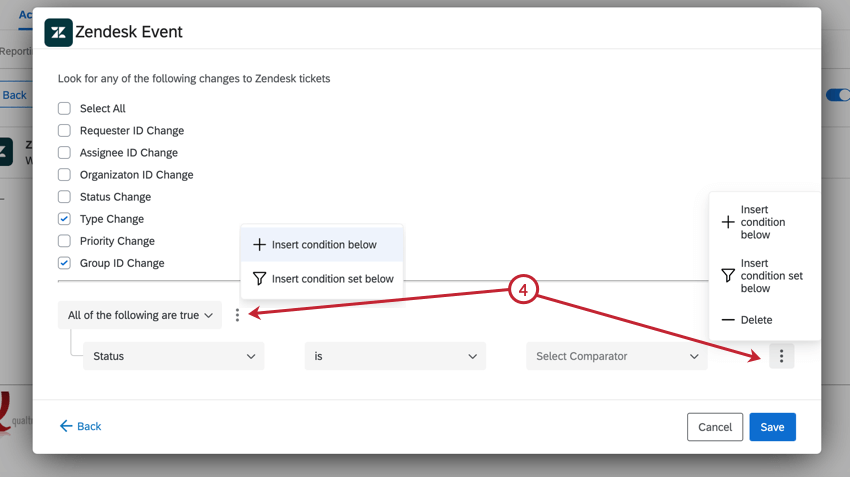The image size is (850, 477).
Task: Click the funnel icon in right popup menu
Action: point(728,275)
